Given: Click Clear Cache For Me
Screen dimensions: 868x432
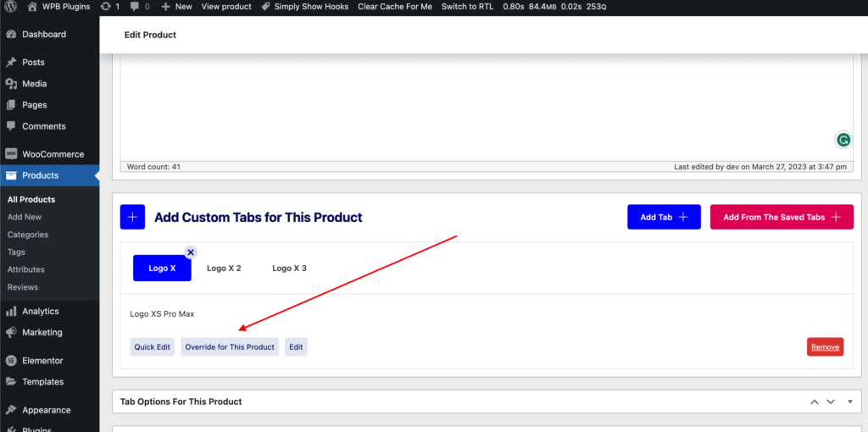Looking at the screenshot, I should tap(395, 7).
